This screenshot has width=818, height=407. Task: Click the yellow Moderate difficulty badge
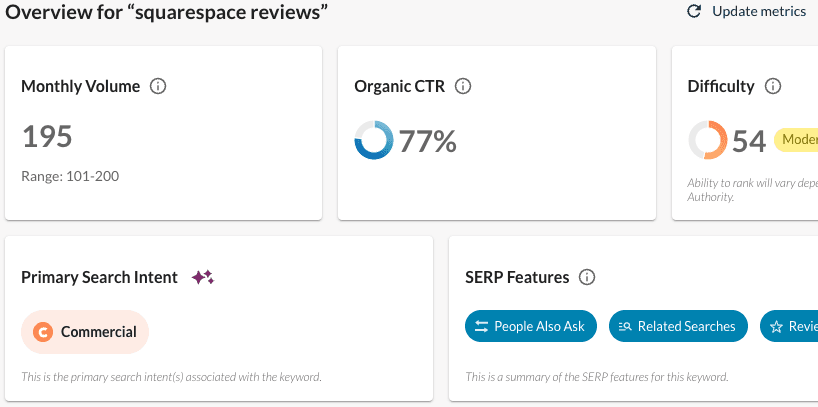coord(798,140)
